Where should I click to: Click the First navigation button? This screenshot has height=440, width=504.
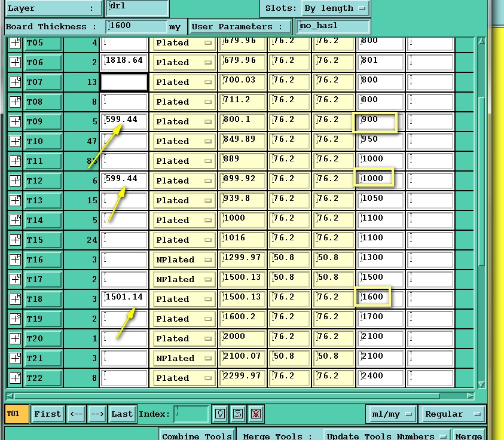point(48,414)
